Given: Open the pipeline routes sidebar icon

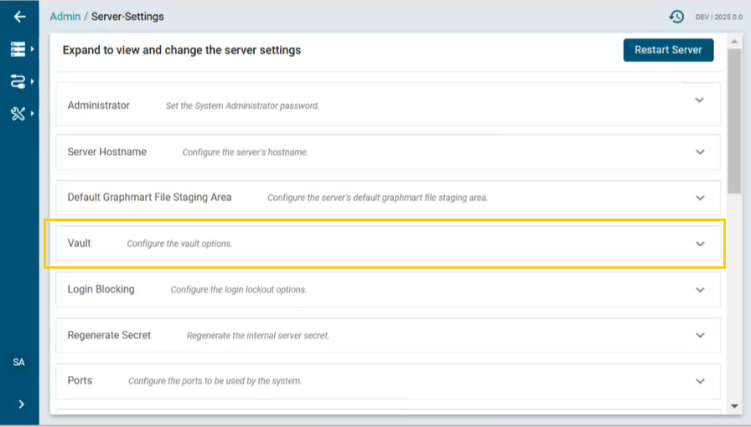Looking at the screenshot, I should 18,81.
